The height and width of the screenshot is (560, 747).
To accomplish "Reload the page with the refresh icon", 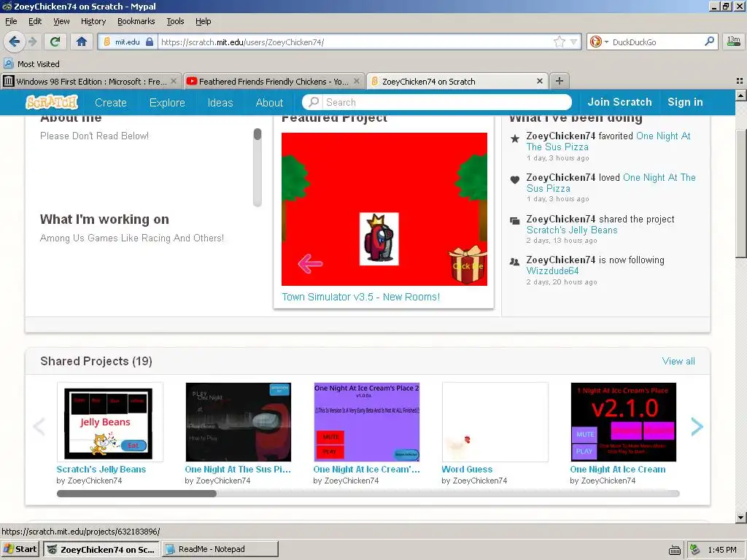I will point(55,42).
